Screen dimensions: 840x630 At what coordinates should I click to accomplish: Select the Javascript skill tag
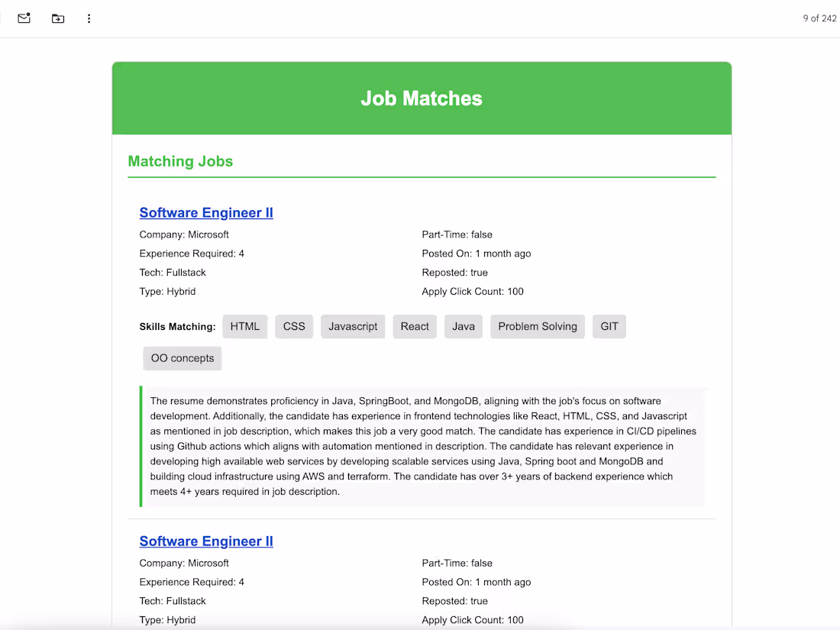click(x=353, y=326)
